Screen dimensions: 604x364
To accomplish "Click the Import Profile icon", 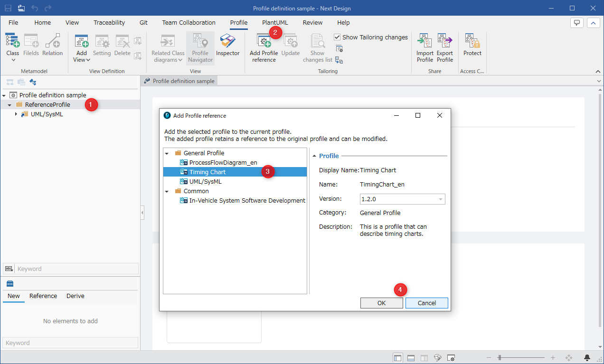I will (425, 41).
